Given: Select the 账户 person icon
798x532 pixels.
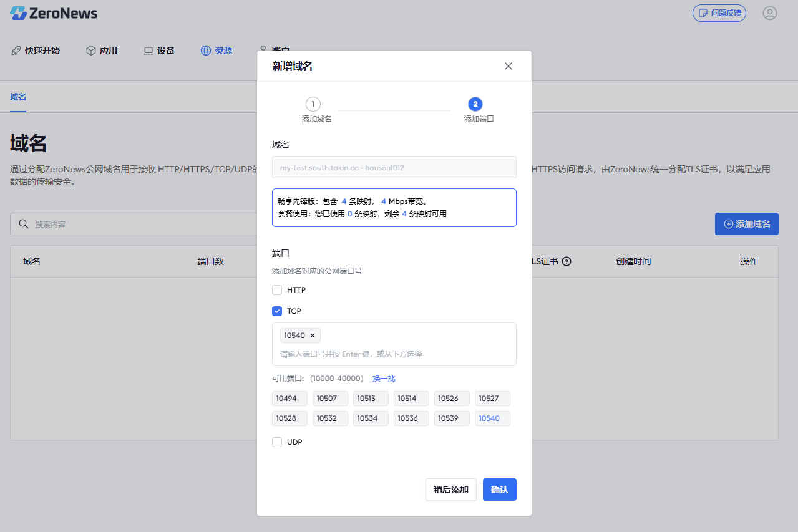Looking at the screenshot, I should (x=262, y=49).
